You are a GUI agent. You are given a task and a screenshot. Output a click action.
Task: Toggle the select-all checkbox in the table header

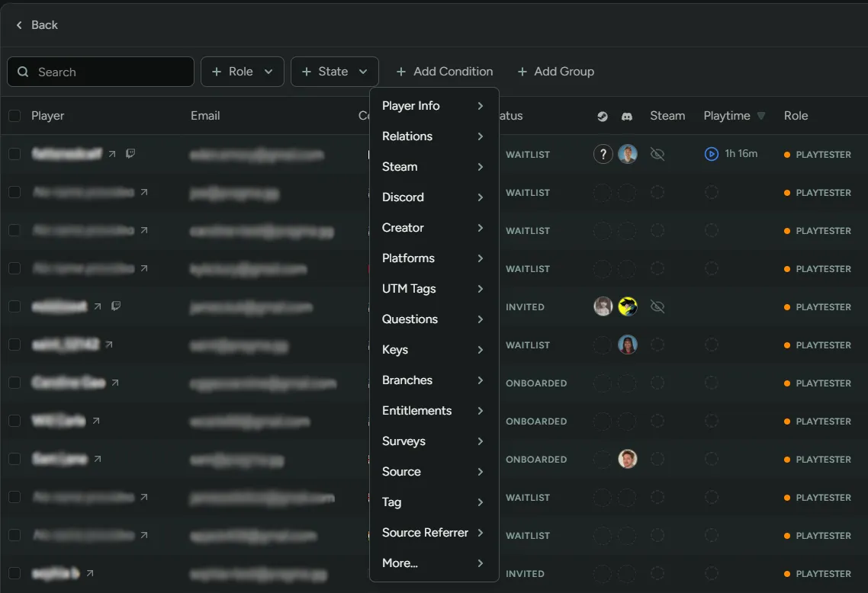pos(14,116)
